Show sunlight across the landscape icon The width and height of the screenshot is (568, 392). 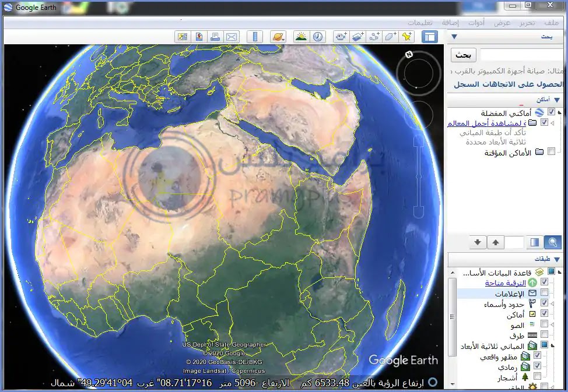pos(301,37)
